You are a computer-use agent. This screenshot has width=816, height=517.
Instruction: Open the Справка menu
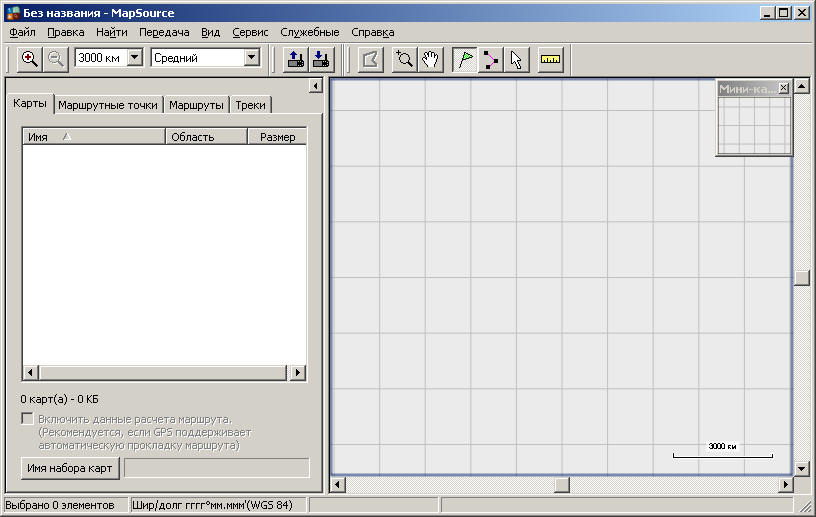pos(373,32)
